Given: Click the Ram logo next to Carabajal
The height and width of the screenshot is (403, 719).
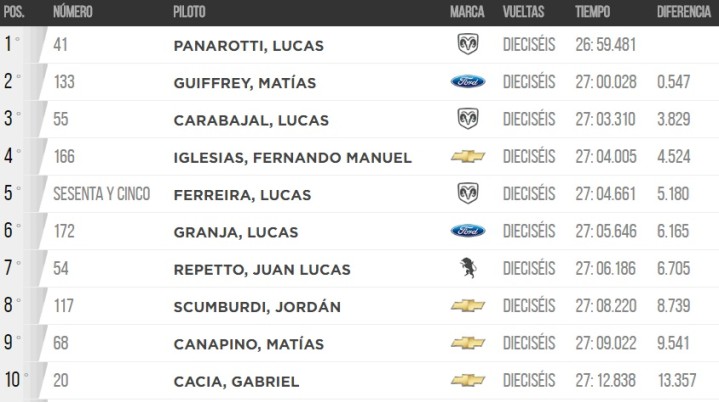Looking at the screenshot, I should (467, 119).
